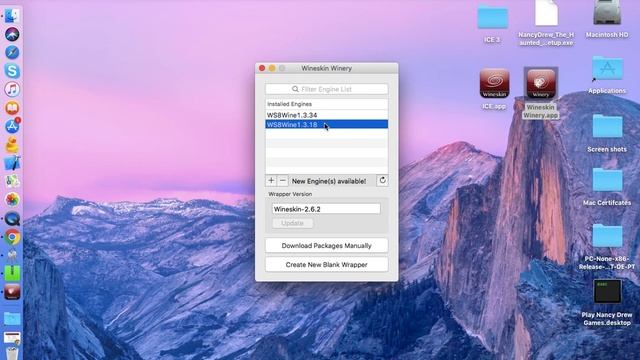The height and width of the screenshot is (360, 640).
Task: Open Xcode hammer icon in dock
Action: [12, 163]
